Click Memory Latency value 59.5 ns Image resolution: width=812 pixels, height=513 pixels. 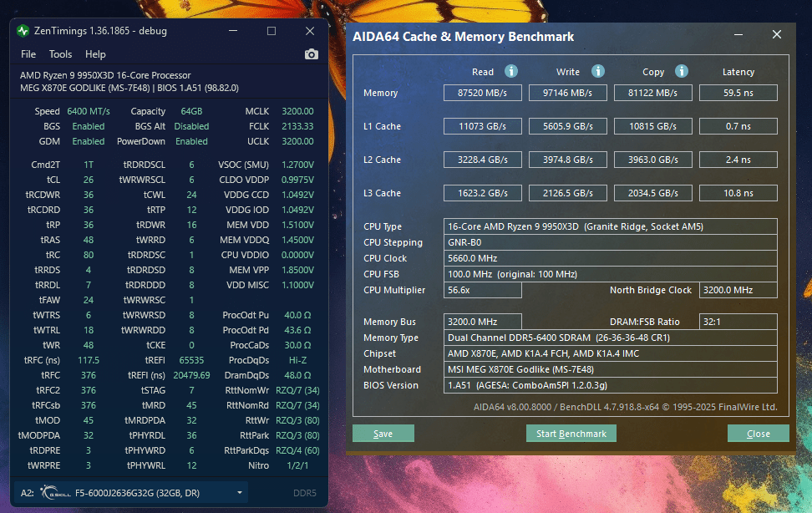[738, 93]
